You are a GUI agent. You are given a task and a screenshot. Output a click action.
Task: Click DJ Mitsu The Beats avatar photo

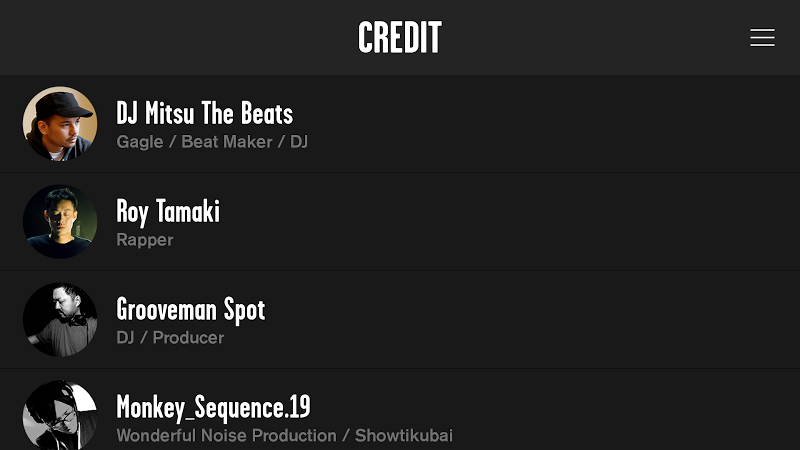60,124
